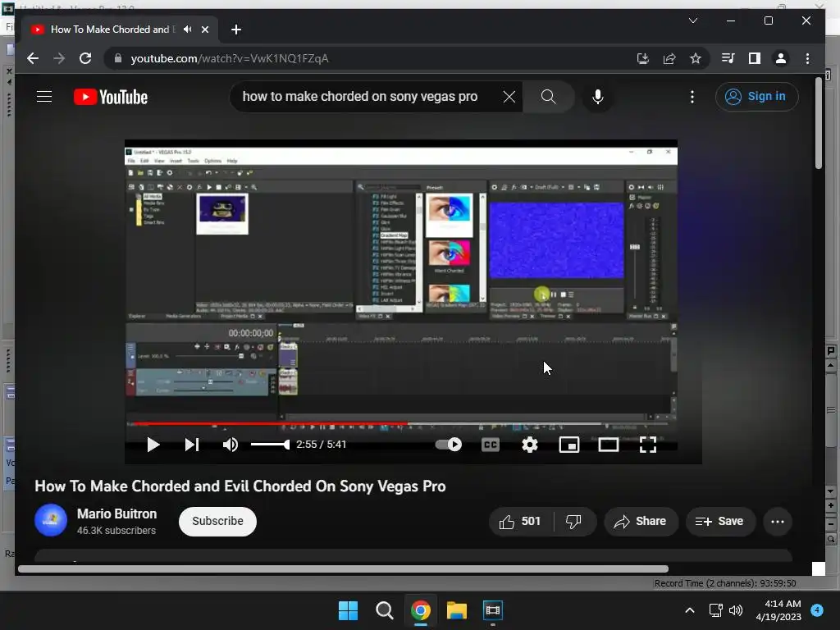Image resolution: width=840 pixels, height=630 pixels.
Task: Open Chrome media controls
Action: pos(728,58)
